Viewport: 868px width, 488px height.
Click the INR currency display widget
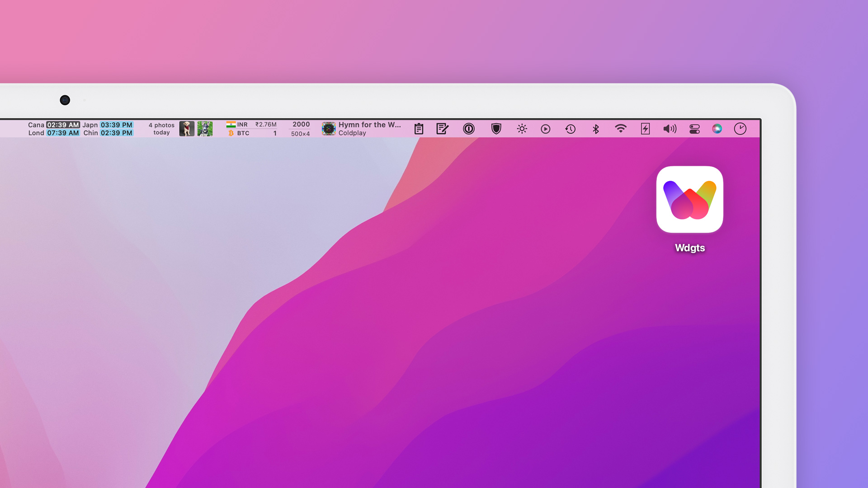click(x=250, y=125)
